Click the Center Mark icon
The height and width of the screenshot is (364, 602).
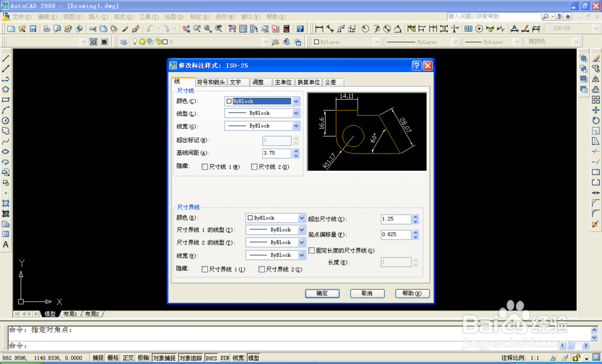tap(479, 29)
